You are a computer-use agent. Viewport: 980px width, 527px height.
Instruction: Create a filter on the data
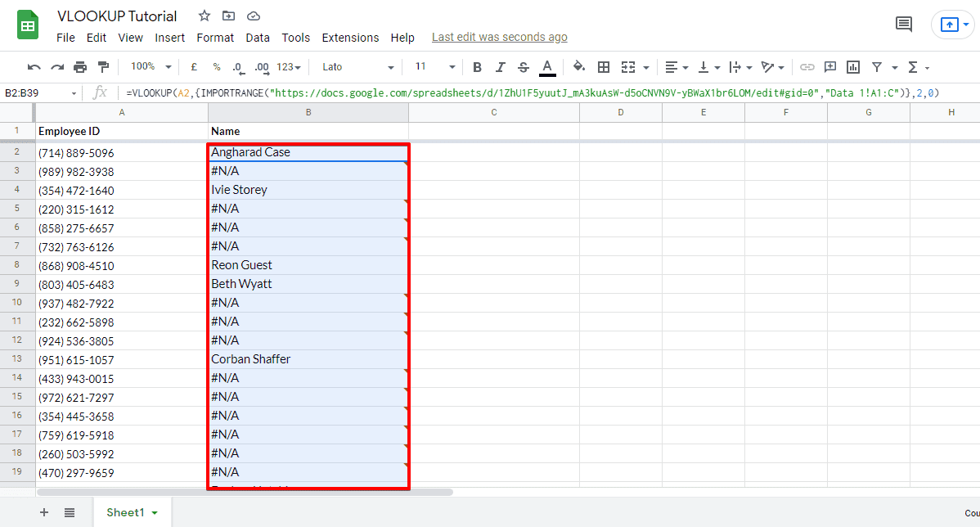click(x=876, y=66)
